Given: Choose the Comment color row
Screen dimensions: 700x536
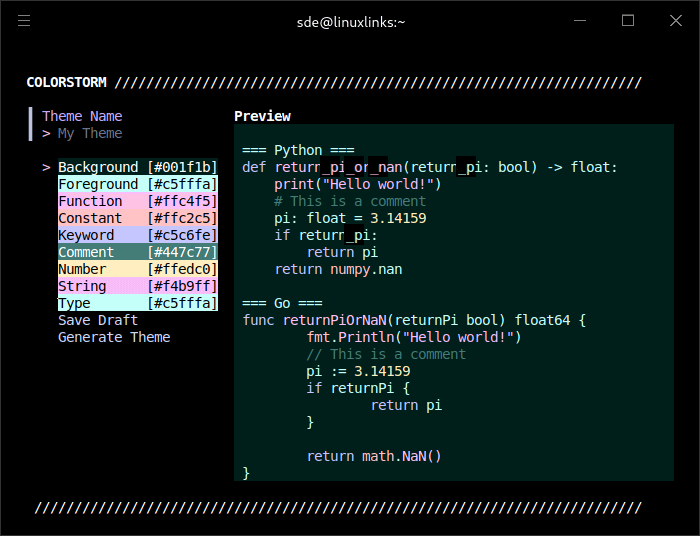Looking at the screenshot, I should pos(137,252).
